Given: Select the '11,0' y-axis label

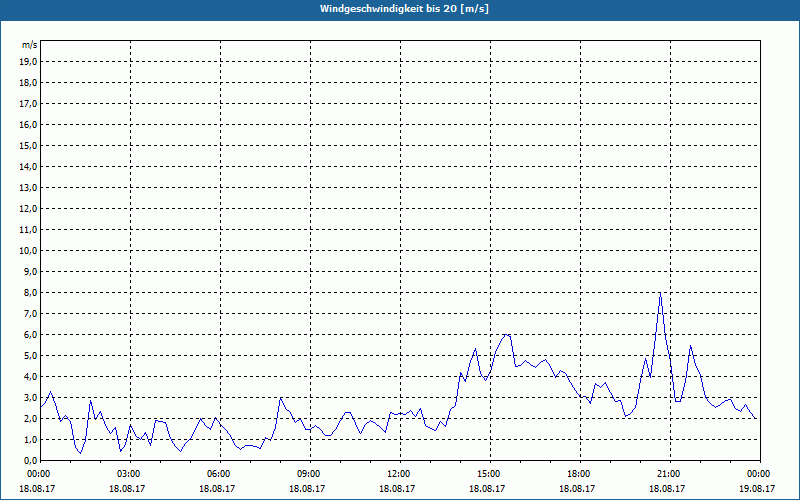Looking at the screenshot, I should (x=29, y=230).
